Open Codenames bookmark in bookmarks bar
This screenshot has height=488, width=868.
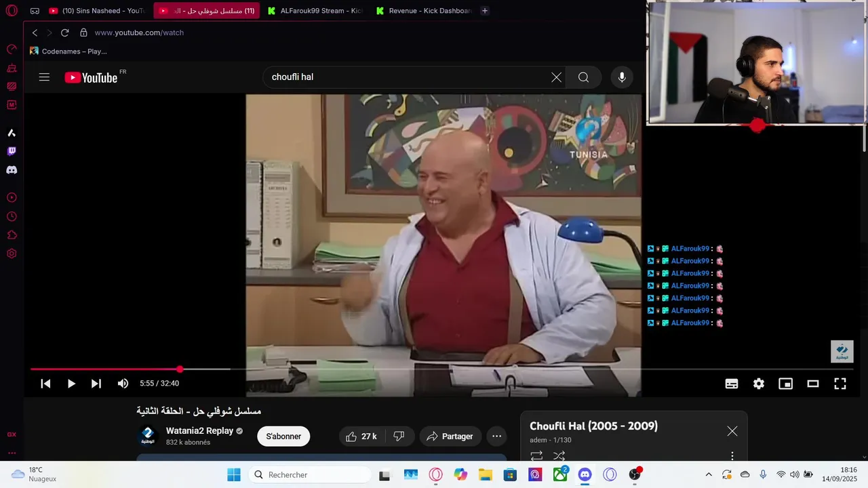click(68, 51)
